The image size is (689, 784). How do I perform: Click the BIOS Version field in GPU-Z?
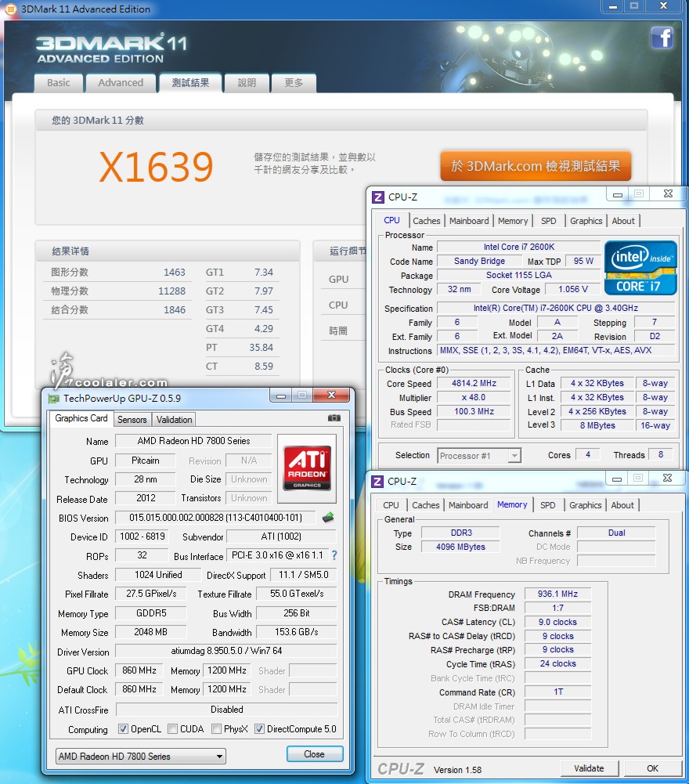click(215, 518)
